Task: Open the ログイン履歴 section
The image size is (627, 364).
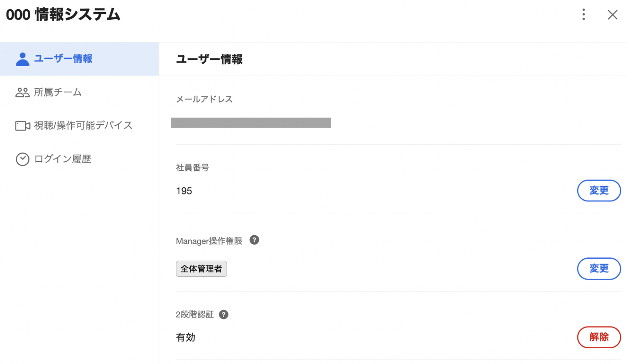Action: point(63,159)
